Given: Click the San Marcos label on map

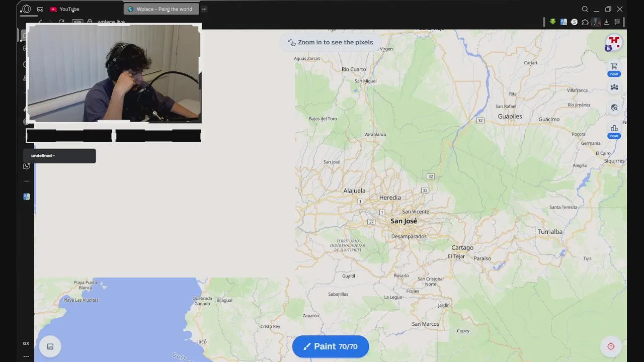Looking at the screenshot, I should pos(425,324).
